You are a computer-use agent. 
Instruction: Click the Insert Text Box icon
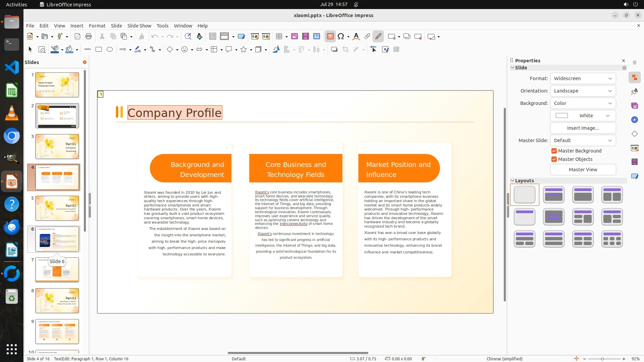point(330,37)
